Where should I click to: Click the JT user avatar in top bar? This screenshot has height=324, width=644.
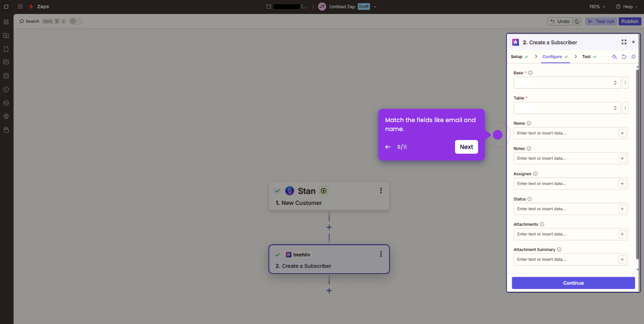tap(322, 6)
